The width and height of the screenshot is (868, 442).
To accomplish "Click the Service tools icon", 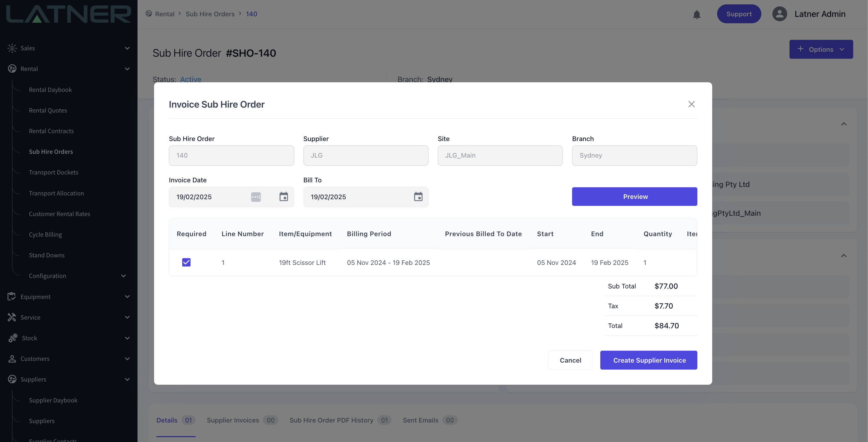I will [x=12, y=317].
